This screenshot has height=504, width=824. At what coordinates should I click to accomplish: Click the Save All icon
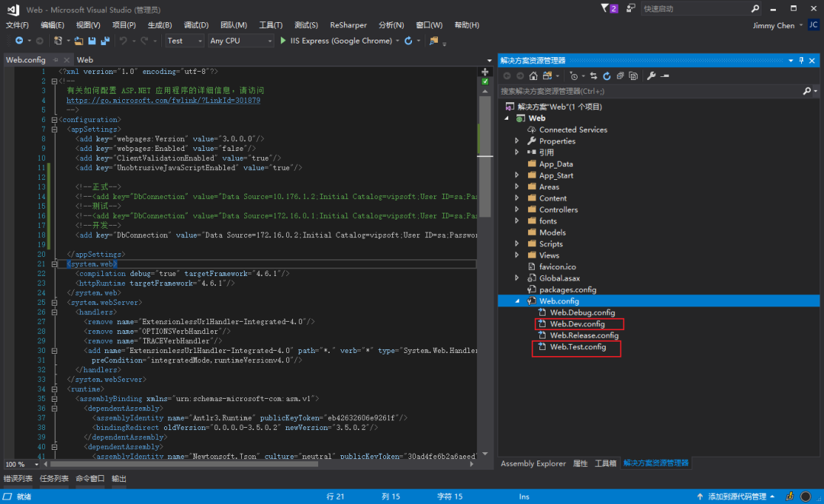point(105,40)
